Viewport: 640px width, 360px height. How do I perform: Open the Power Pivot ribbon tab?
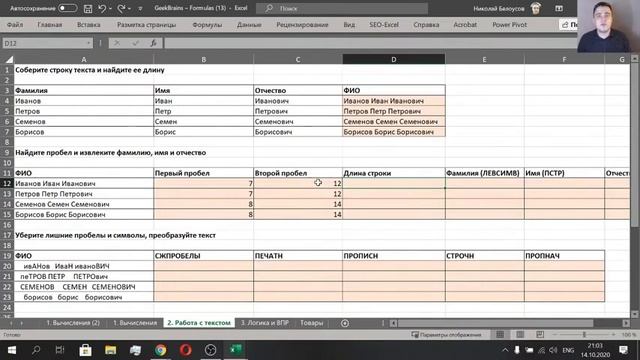point(509,25)
